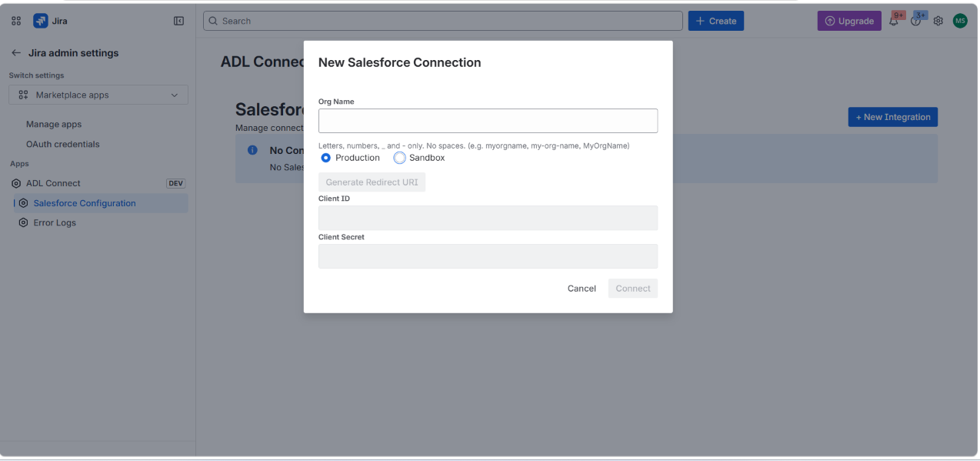Click Generate Redirect URI button
980x461 pixels.
(x=372, y=182)
